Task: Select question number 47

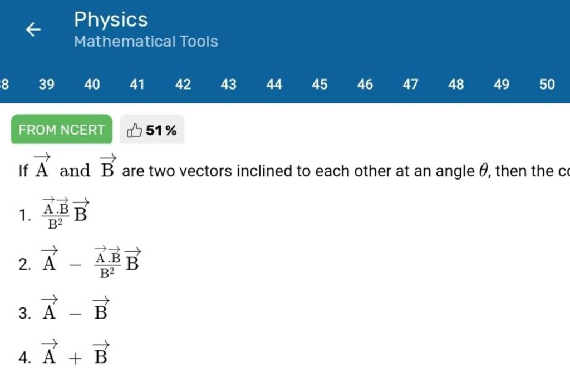Action: [x=410, y=85]
